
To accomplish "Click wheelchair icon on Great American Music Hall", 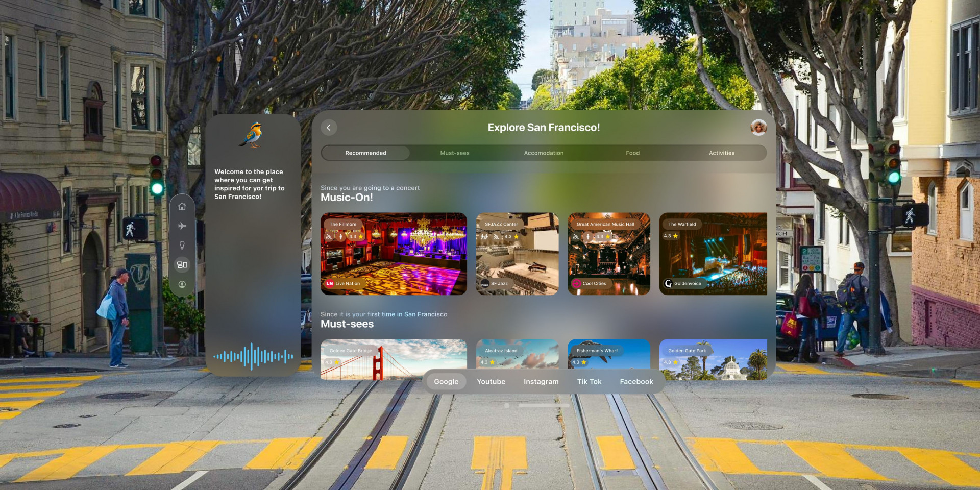I will pos(576,237).
